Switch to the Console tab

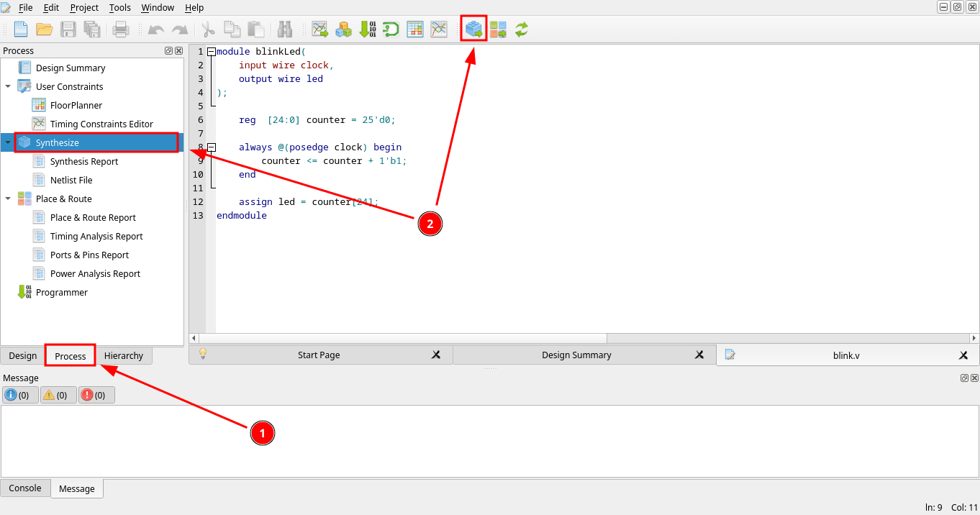[25, 488]
